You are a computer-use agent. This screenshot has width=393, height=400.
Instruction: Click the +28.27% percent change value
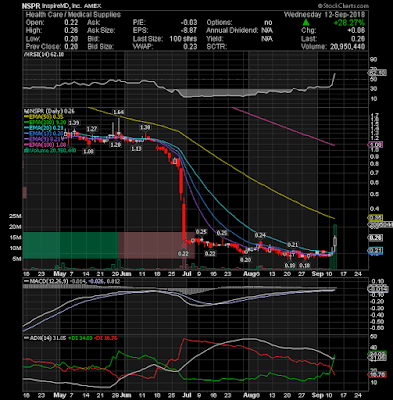tap(348, 23)
